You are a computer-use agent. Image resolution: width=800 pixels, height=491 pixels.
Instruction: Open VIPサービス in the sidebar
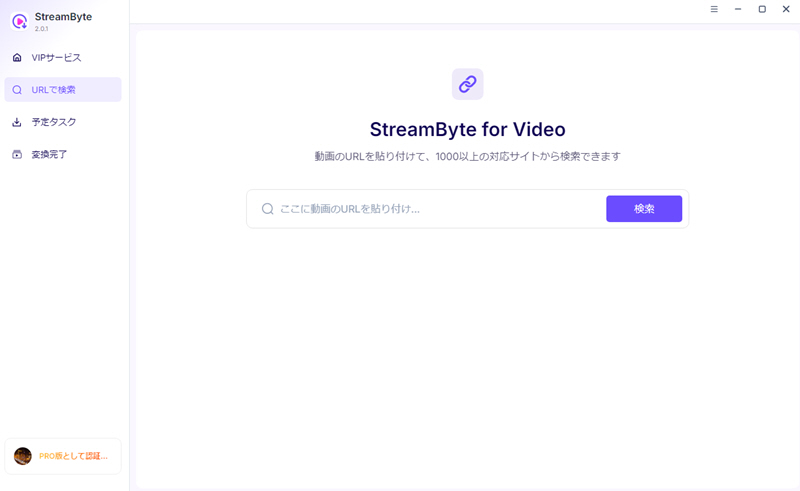[63, 58]
